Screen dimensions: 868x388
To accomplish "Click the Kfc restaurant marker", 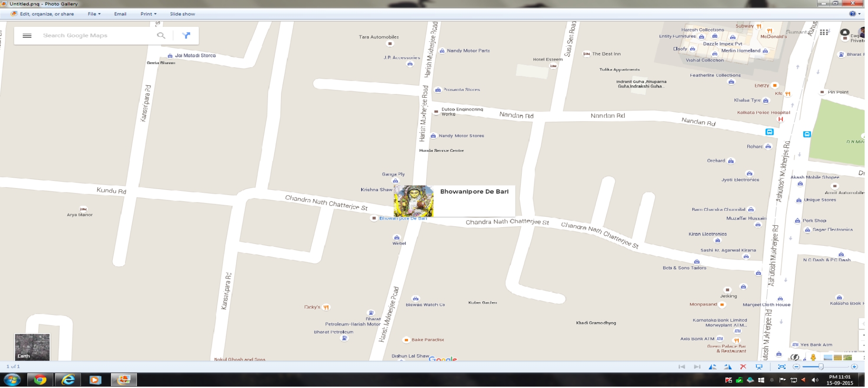I will tap(788, 94).
